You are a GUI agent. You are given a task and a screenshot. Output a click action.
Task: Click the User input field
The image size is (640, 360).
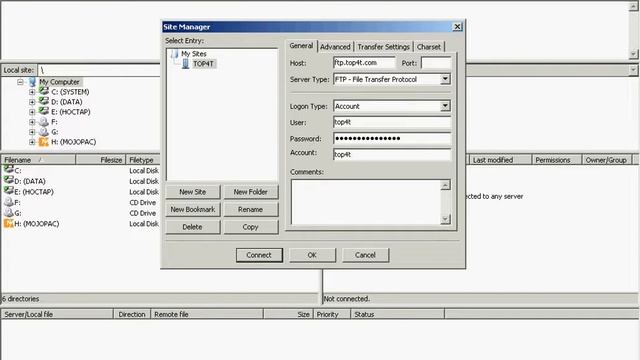pyautogui.click(x=392, y=122)
